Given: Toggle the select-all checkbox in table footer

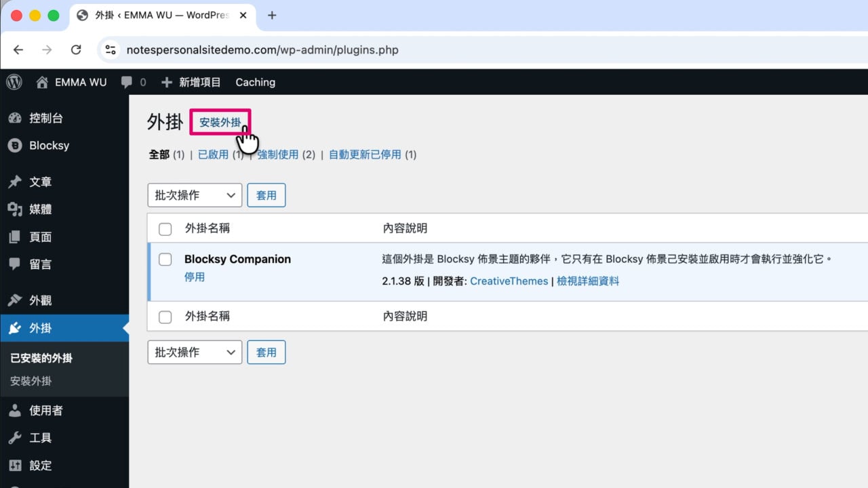Looking at the screenshot, I should click(165, 317).
